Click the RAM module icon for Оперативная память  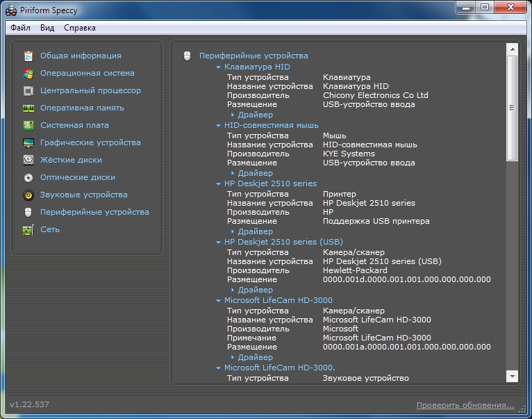click(x=28, y=108)
